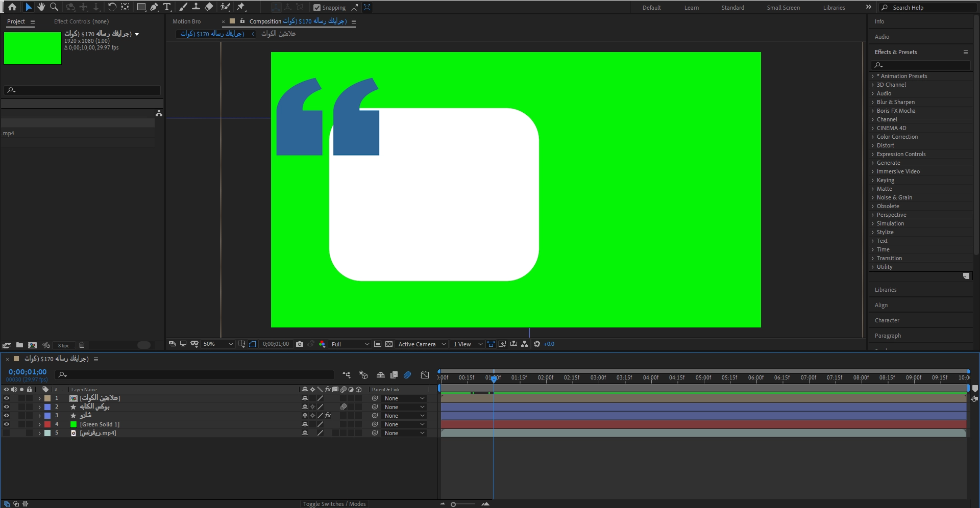Select the Rectangle shape tool
980x508 pixels.
click(141, 7)
